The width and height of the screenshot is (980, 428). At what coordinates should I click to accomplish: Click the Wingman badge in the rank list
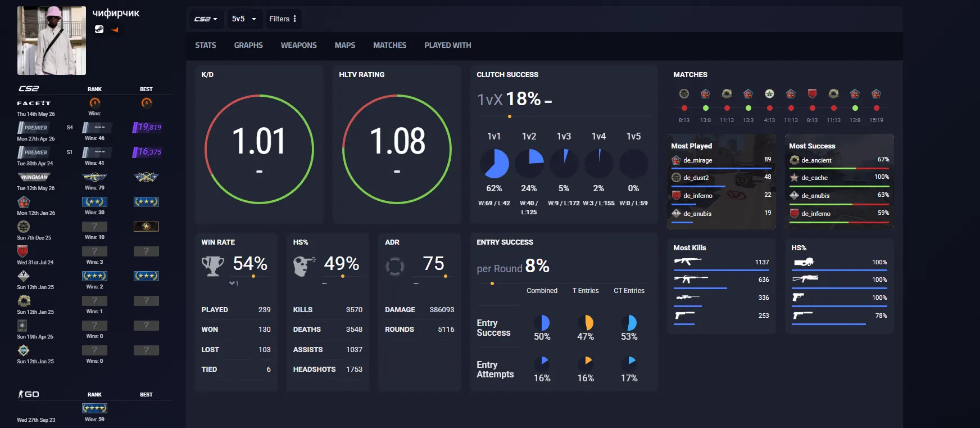coord(35,177)
